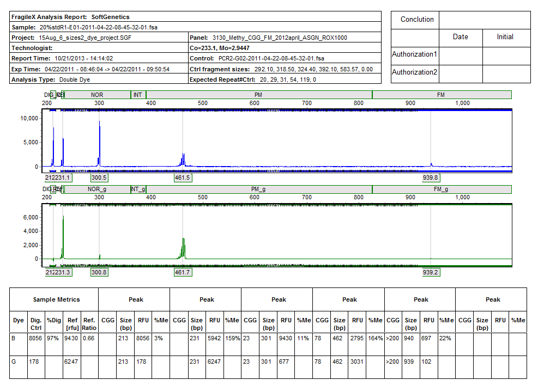Select the 0.66 Ref. Ratio value
544x392 pixels.
[89, 338]
